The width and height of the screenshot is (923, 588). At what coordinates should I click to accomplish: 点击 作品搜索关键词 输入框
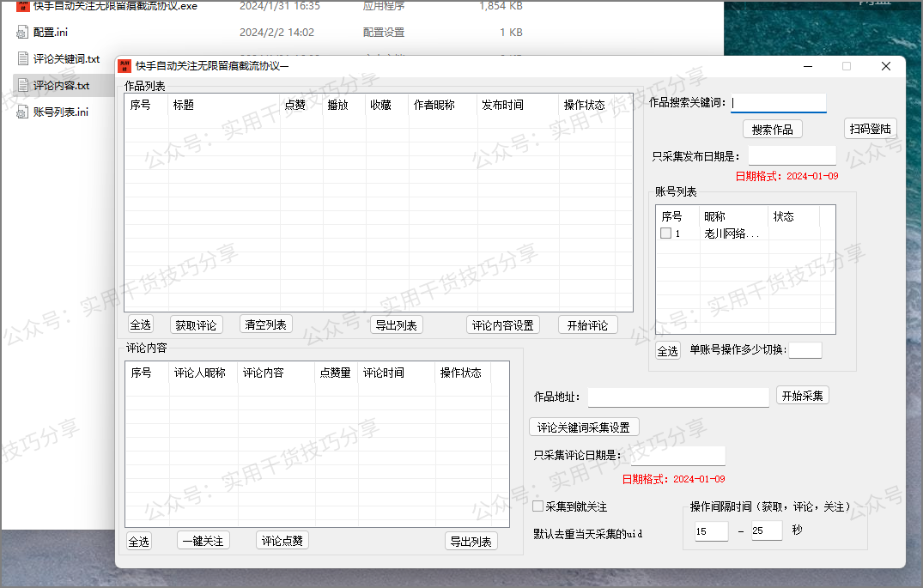(778, 102)
